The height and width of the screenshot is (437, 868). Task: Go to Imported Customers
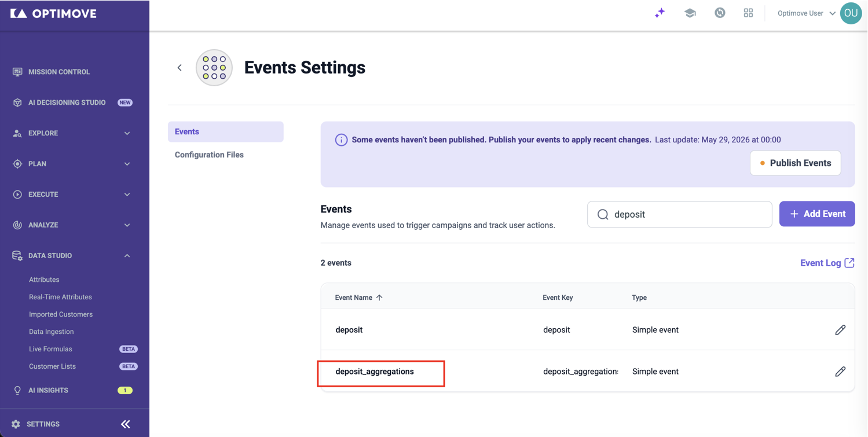click(x=61, y=314)
